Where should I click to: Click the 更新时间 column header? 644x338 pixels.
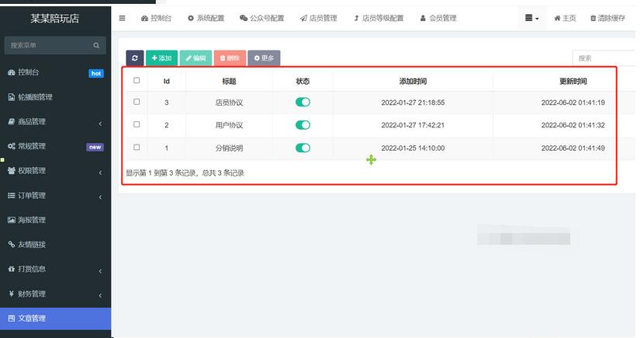click(x=573, y=82)
